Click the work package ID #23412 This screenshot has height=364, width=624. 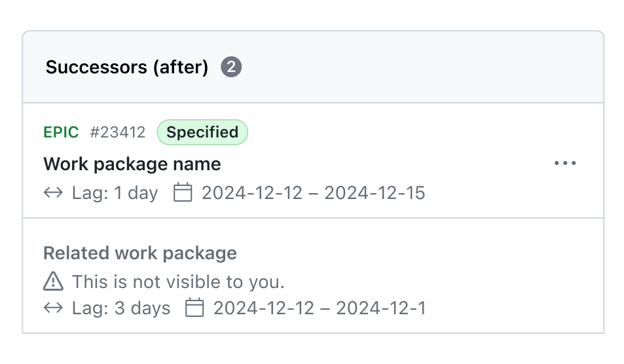(x=118, y=132)
